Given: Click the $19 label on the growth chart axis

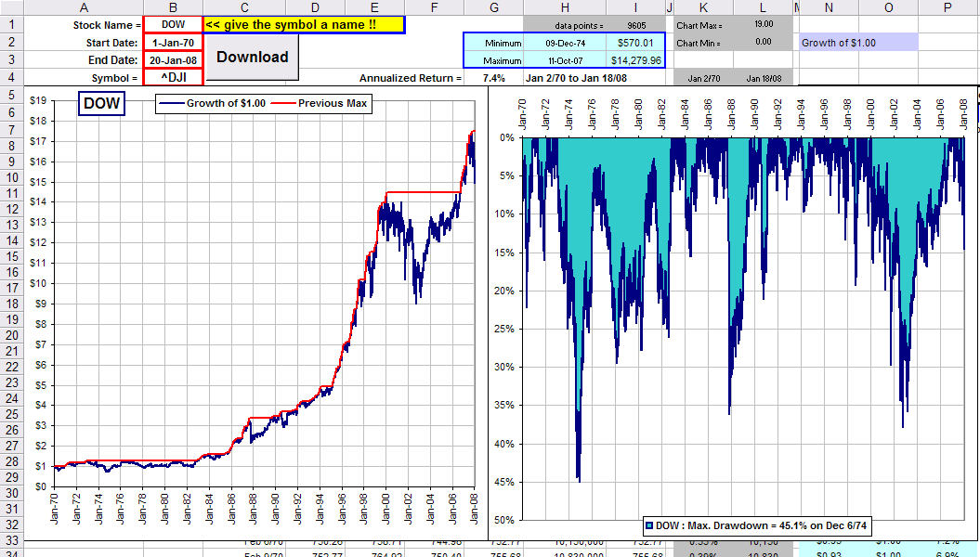Looking at the screenshot, I should tap(38, 100).
